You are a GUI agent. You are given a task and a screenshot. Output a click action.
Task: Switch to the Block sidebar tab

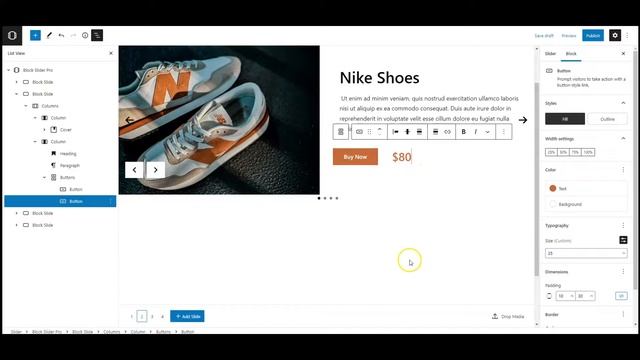pyautogui.click(x=571, y=53)
